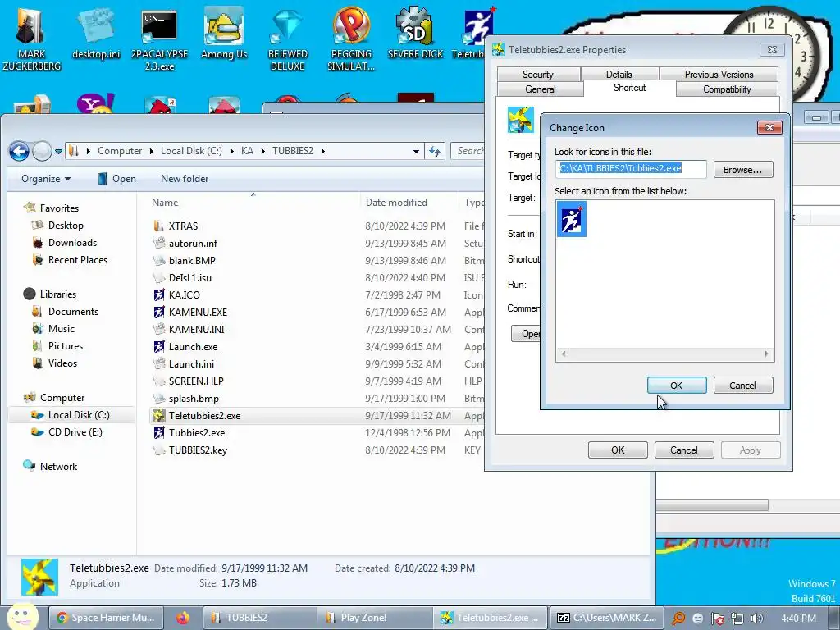840x630 pixels.
Task: Expand breadcrumb arrow after TUBBIES2
Action: click(323, 151)
